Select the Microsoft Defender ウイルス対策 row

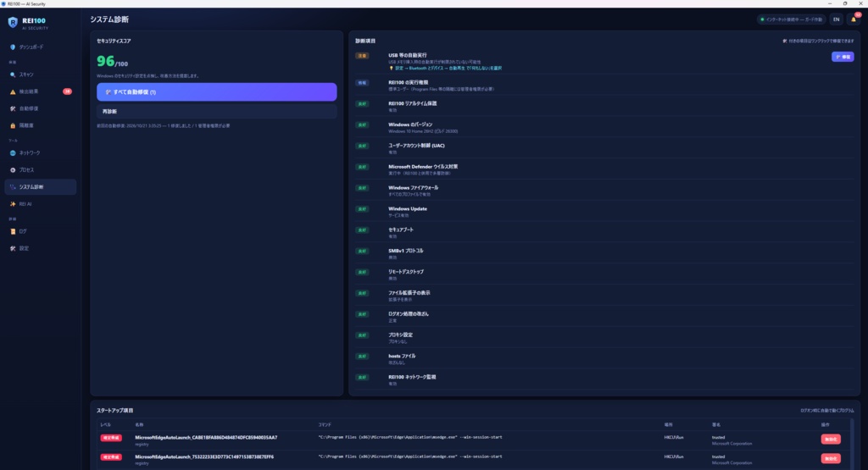tap(604, 169)
